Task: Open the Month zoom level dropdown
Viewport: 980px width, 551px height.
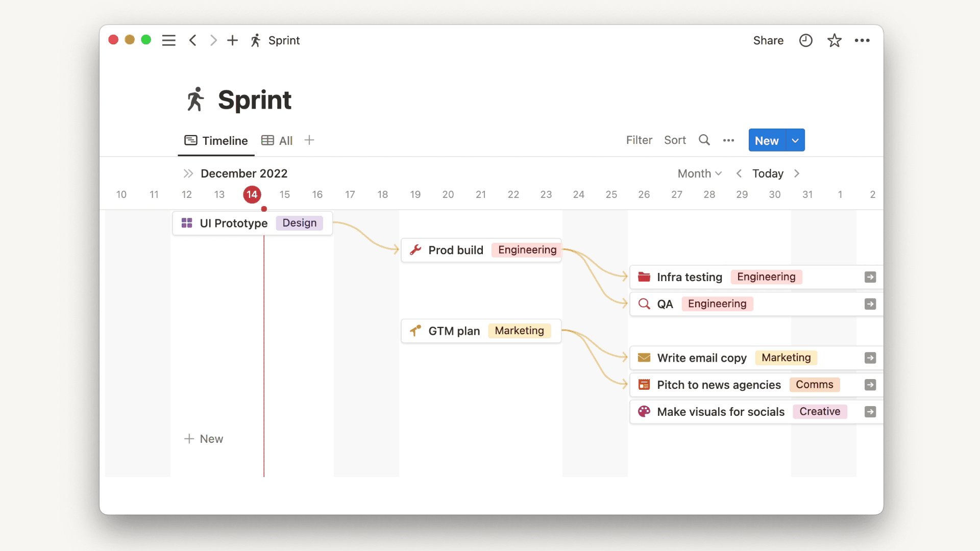Action: tap(699, 173)
